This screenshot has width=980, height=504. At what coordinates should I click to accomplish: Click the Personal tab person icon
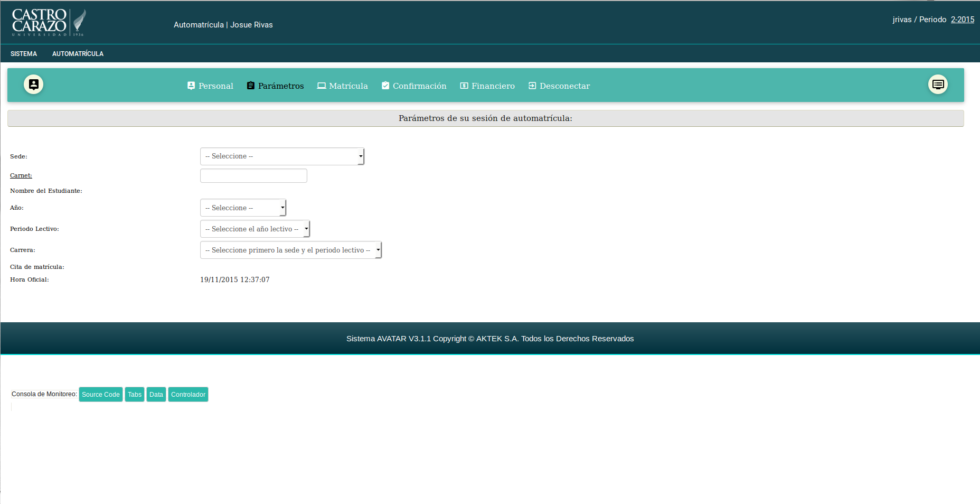[191, 86]
